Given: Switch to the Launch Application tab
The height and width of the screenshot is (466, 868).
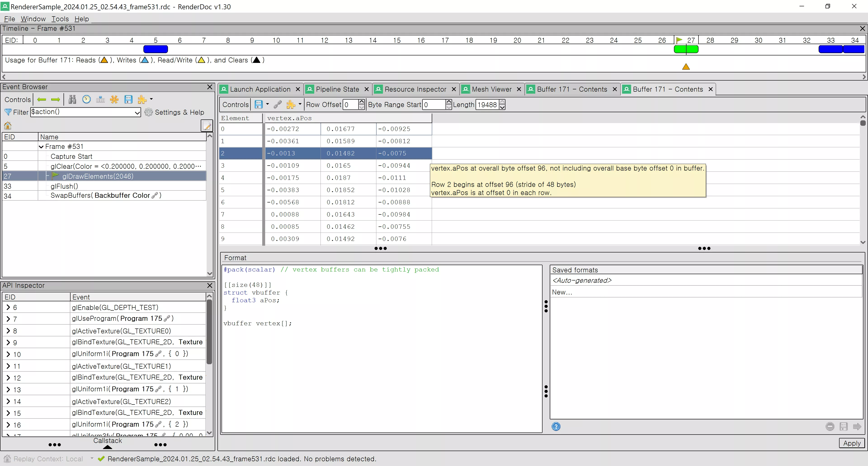Looking at the screenshot, I should [260, 89].
